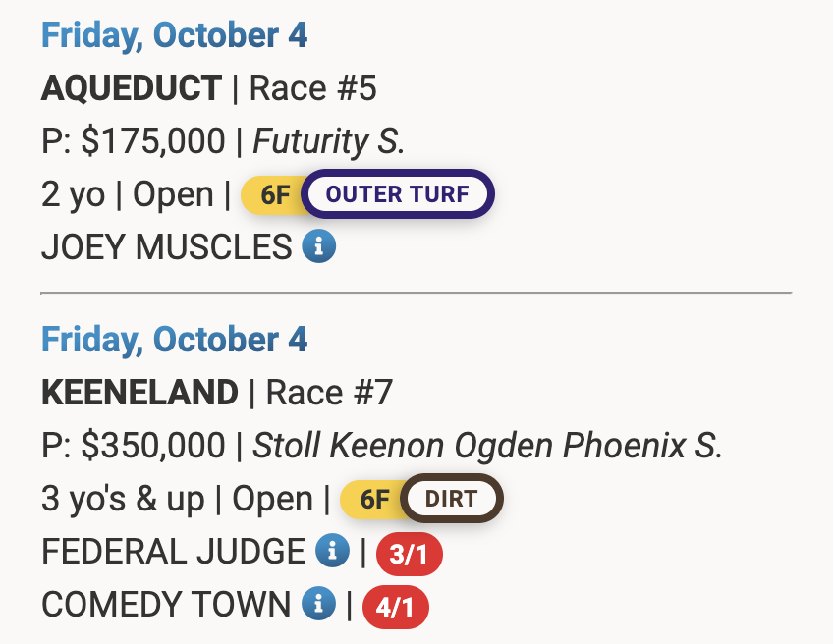Click the red 3/1 odds badge
Screen dimensions: 833x644
click(409, 555)
